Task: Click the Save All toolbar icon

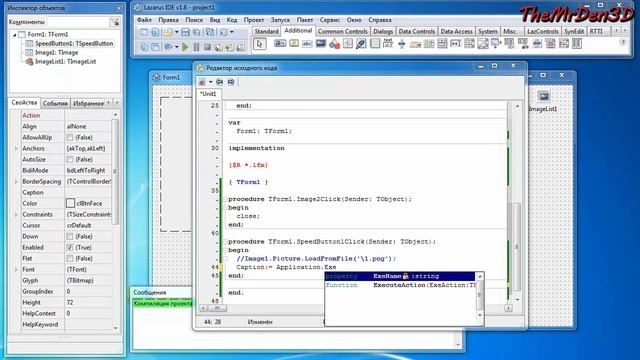Action: [197, 32]
